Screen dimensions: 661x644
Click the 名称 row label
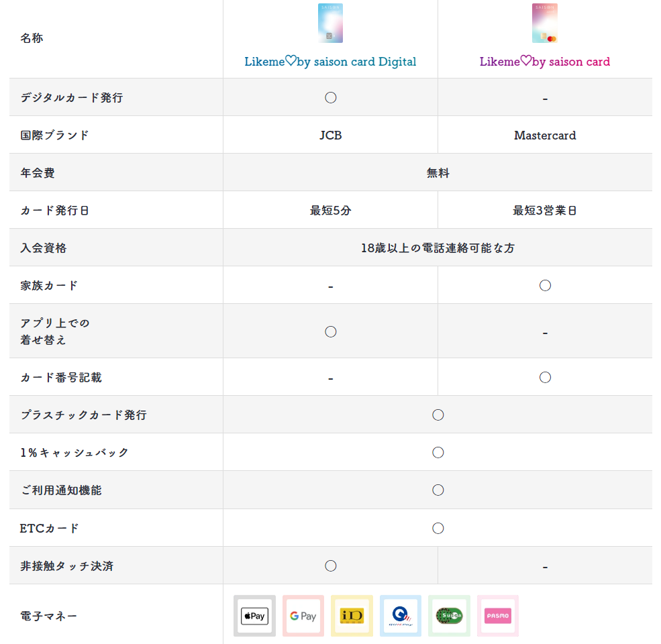click(x=32, y=38)
